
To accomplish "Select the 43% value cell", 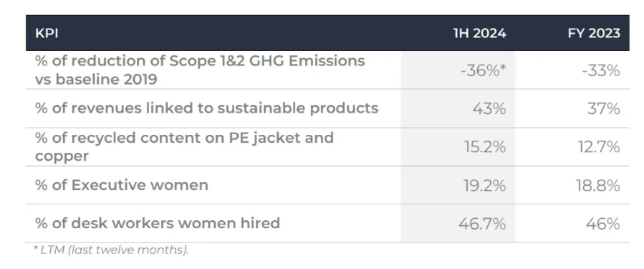I will point(489,109).
